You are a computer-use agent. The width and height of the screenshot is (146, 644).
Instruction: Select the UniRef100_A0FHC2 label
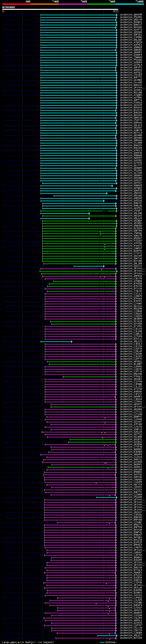click(x=131, y=72)
